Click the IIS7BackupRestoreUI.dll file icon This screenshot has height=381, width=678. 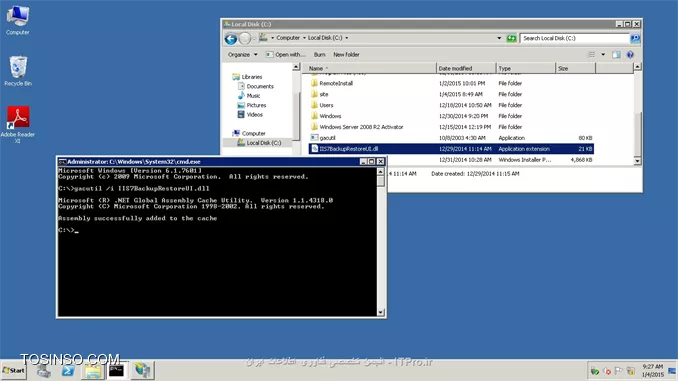[x=314, y=149]
